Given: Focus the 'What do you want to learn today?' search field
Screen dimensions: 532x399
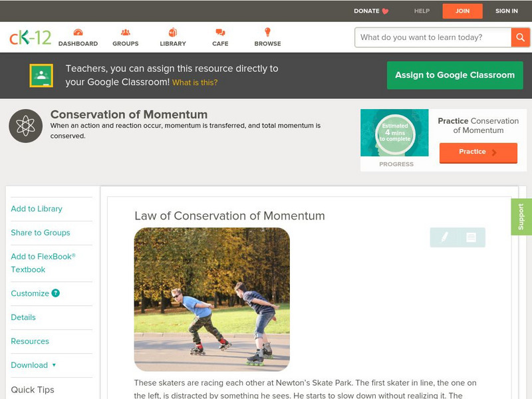Looking at the screenshot, I should click(433, 37).
